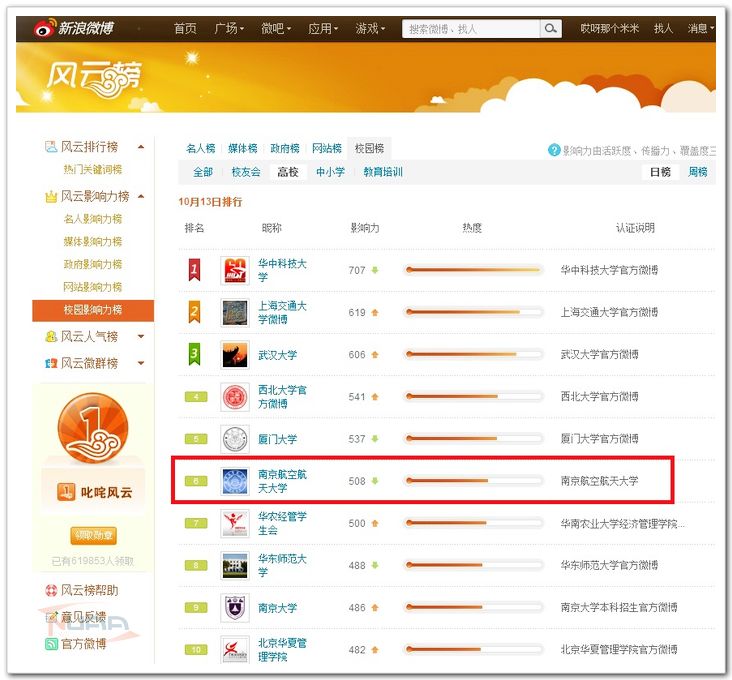732x680 pixels.
Task: Click the 上海交通大学 avatar image
Action: pyautogui.click(x=235, y=312)
